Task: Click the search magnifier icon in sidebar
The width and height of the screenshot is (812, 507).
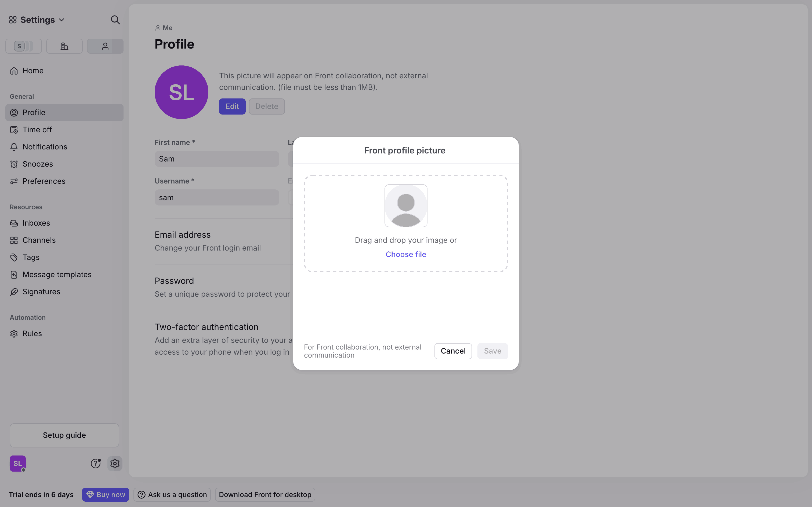Action: point(115,20)
